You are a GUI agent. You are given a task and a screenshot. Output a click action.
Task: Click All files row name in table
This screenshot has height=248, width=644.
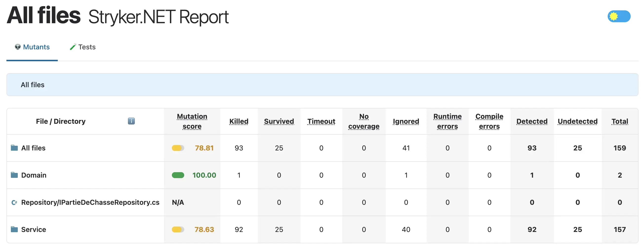click(33, 148)
